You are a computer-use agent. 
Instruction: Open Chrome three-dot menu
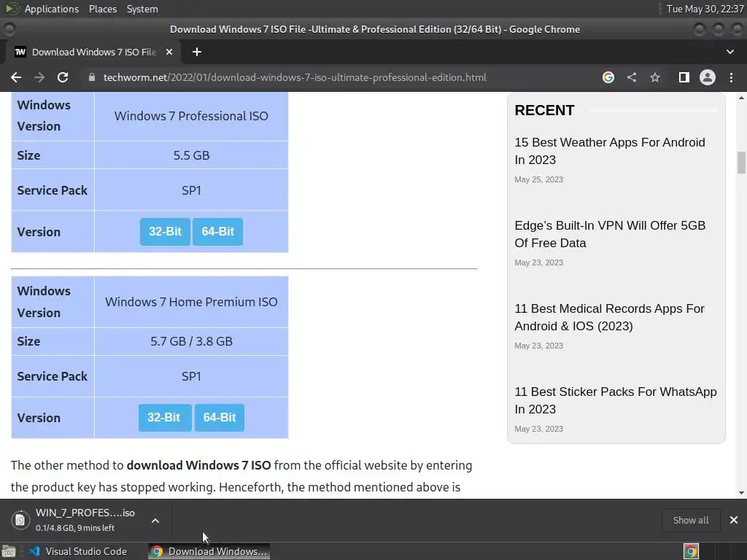(731, 77)
